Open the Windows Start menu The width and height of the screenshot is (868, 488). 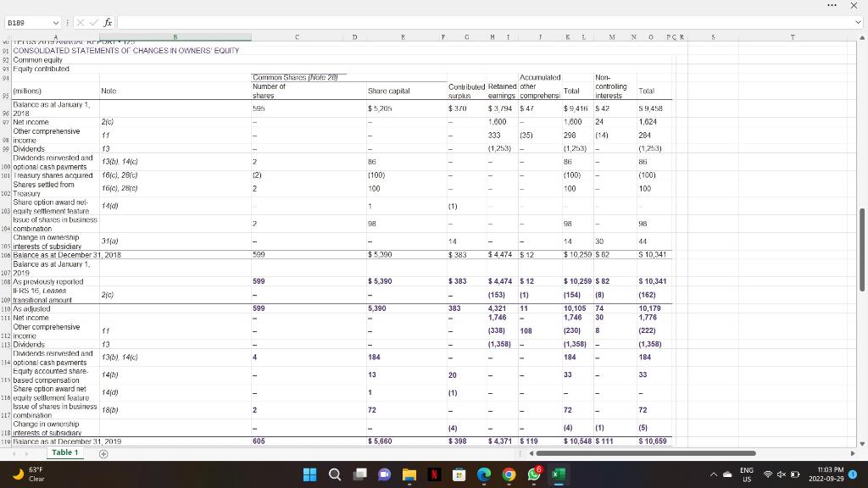309,474
